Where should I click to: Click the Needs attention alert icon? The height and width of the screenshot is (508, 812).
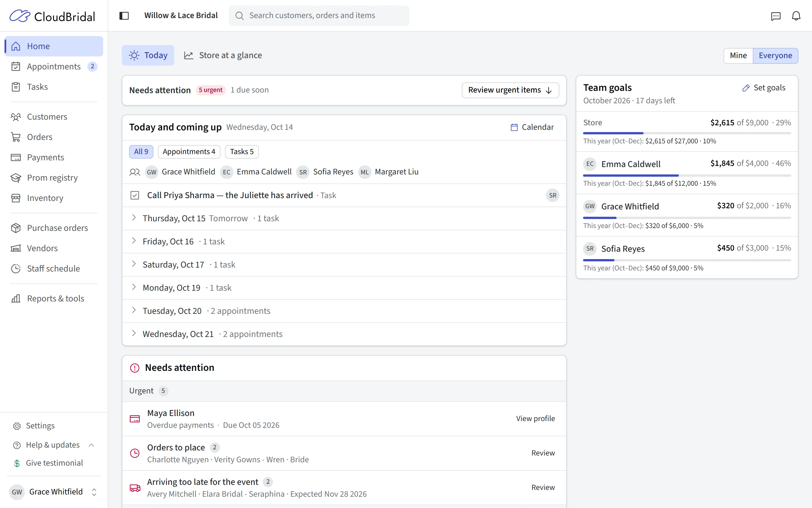coord(134,368)
